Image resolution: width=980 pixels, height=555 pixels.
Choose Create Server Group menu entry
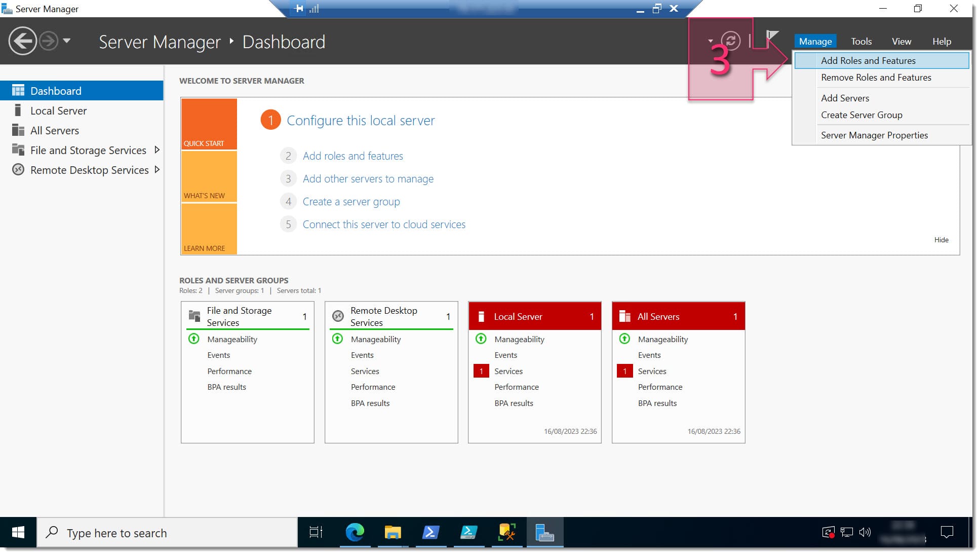pyautogui.click(x=881, y=115)
